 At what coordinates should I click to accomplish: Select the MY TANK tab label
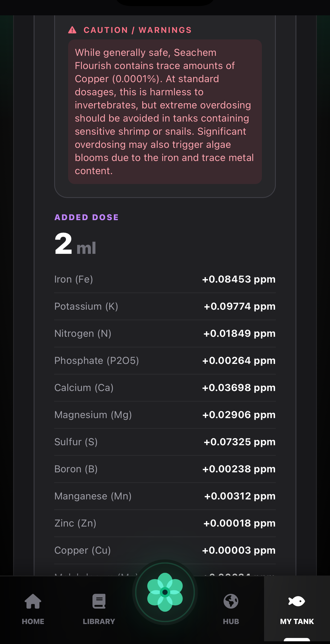click(297, 621)
